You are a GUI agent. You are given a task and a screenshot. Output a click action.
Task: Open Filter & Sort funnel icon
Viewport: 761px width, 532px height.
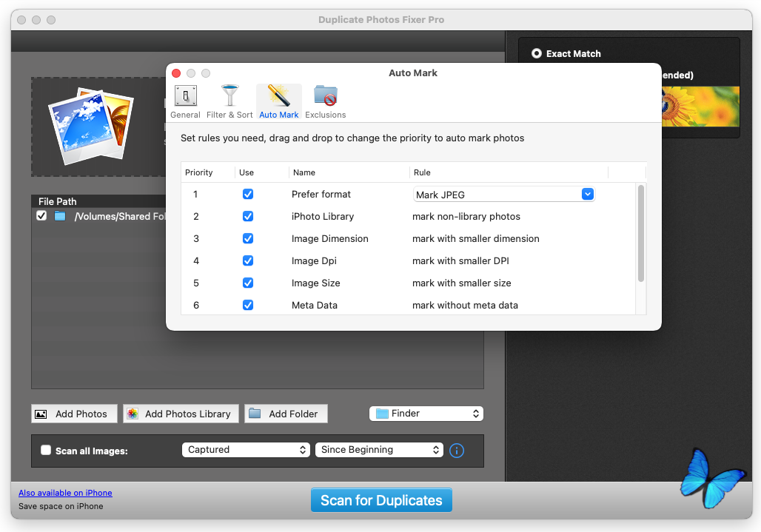coord(229,97)
